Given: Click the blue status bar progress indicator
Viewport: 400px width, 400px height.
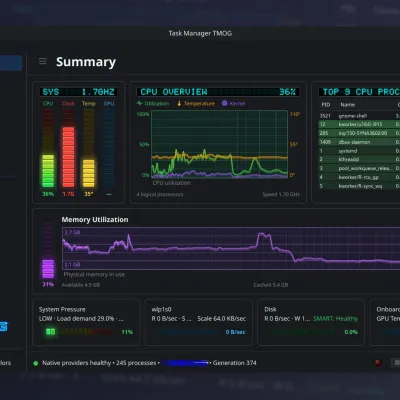Looking at the screenshot, I should [185, 363].
